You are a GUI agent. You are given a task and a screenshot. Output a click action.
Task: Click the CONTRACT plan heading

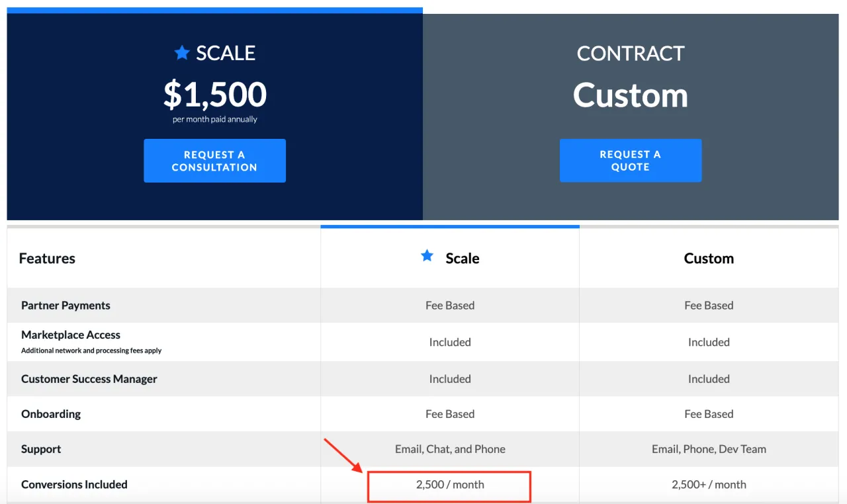click(630, 54)
